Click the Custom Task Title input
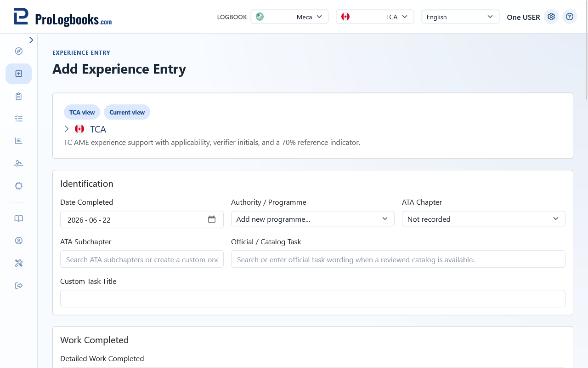Screen dimensions: 588x368 coord(312,299)
